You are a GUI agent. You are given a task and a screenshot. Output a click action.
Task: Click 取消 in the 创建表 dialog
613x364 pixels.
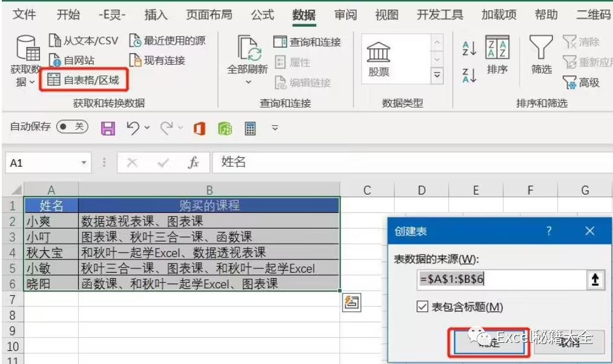tap(569, 342)
